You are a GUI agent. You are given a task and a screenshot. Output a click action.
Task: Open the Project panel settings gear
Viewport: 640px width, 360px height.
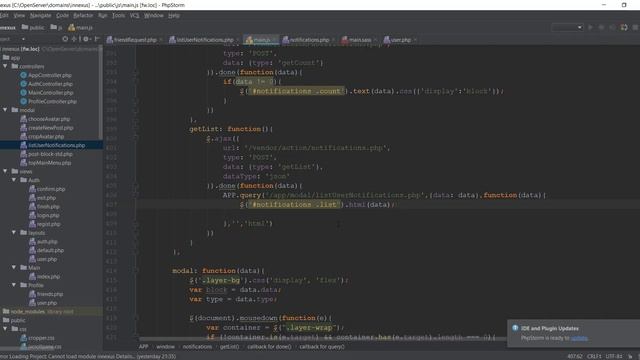(x=86, y=39)
